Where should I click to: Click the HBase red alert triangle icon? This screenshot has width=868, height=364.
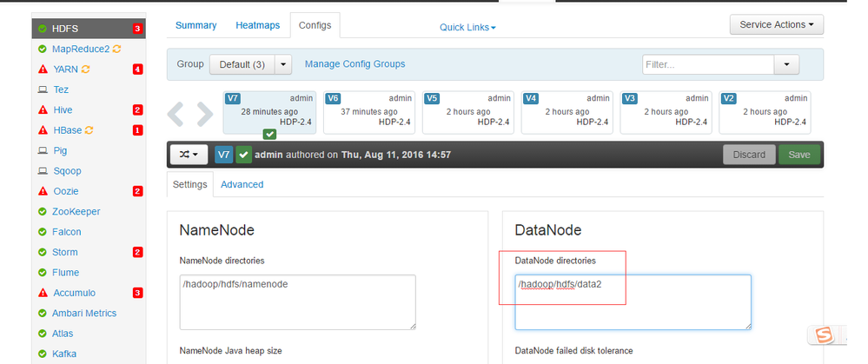coord(42,130)
